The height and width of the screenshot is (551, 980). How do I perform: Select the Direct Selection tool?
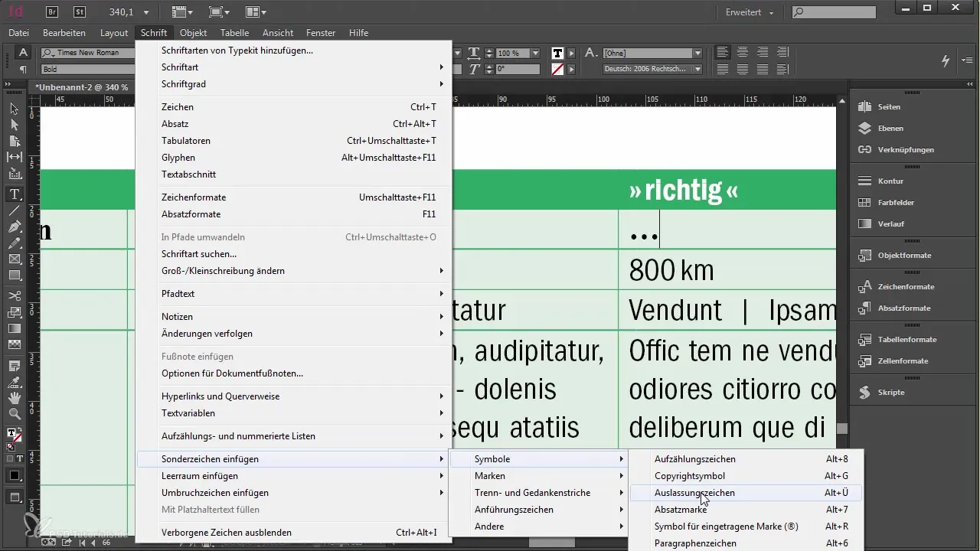(x=15, y=125)
